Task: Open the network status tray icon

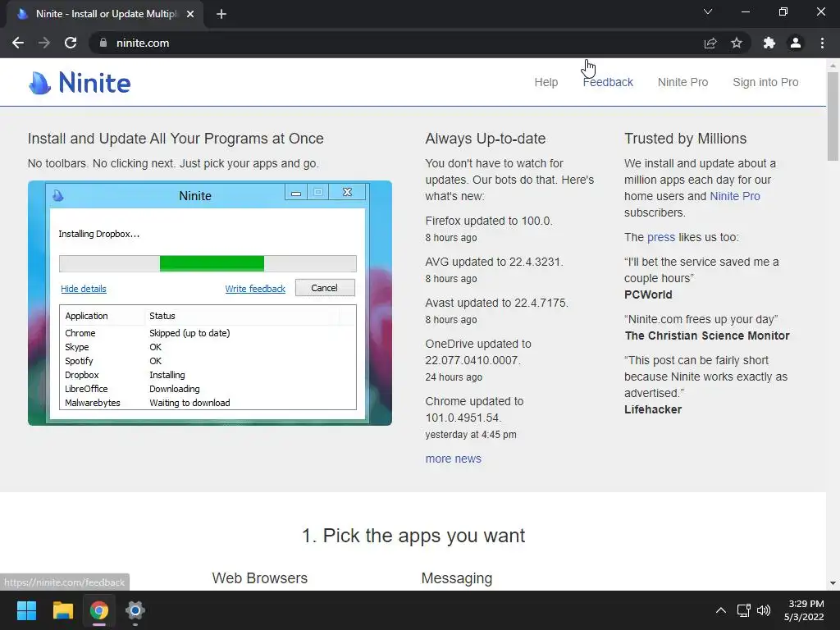Action: point(743,610)
